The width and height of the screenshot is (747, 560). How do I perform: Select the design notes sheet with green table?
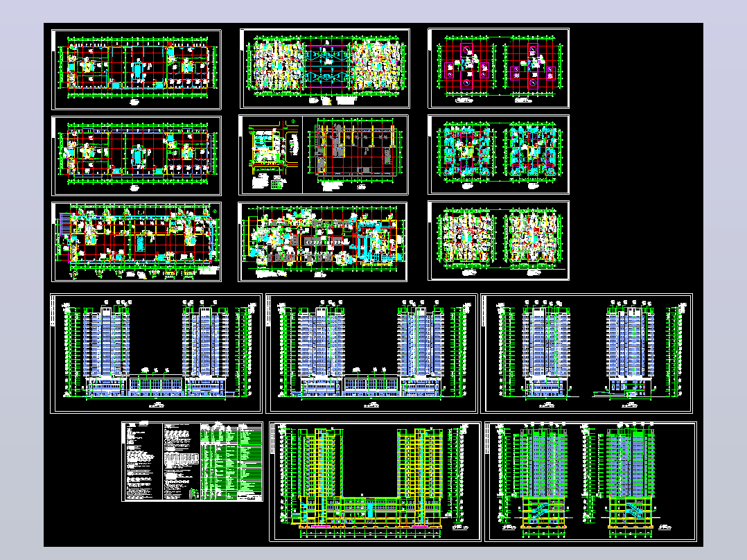pyautogui.click(x=192, y=462)
